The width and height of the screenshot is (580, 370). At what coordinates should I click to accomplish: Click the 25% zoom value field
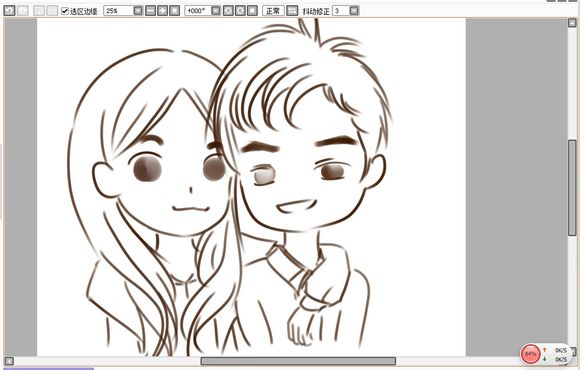[118, 11]
